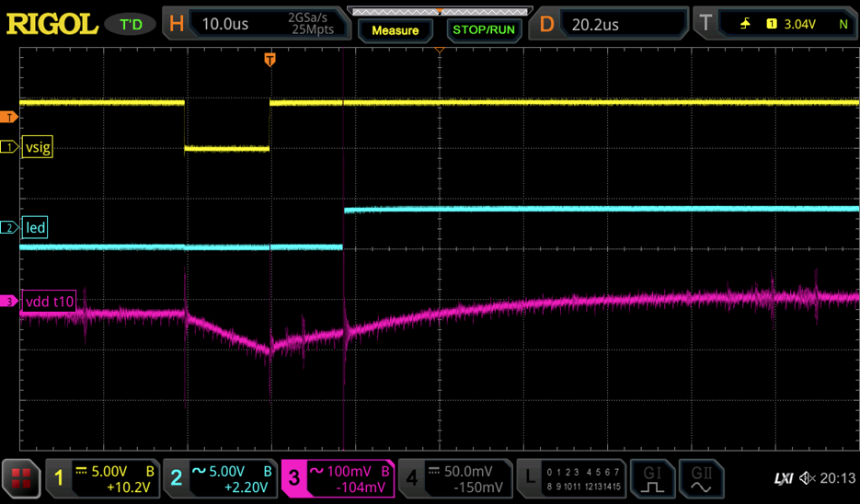Click the GI function generator icon
Screen dimensions: 860x504
(x=652, y=478)
